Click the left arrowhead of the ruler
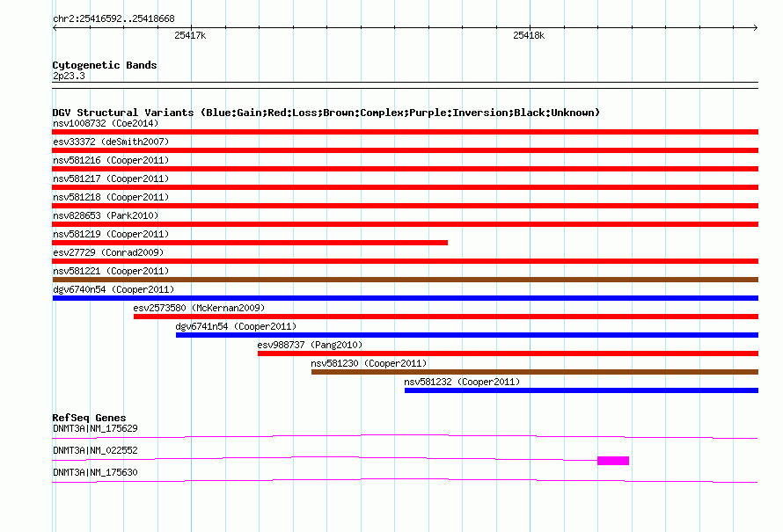The height and width of the screenshot is (532, 783). [55, 27]
